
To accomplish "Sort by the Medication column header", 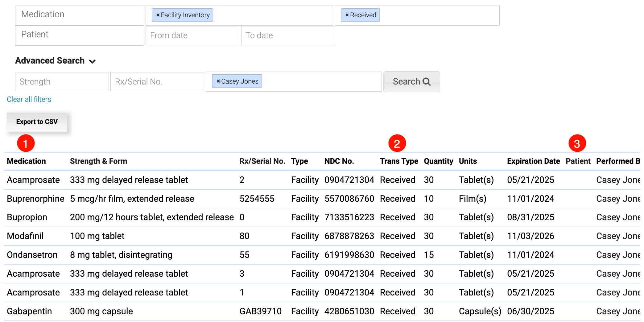I will pos(26,161).
